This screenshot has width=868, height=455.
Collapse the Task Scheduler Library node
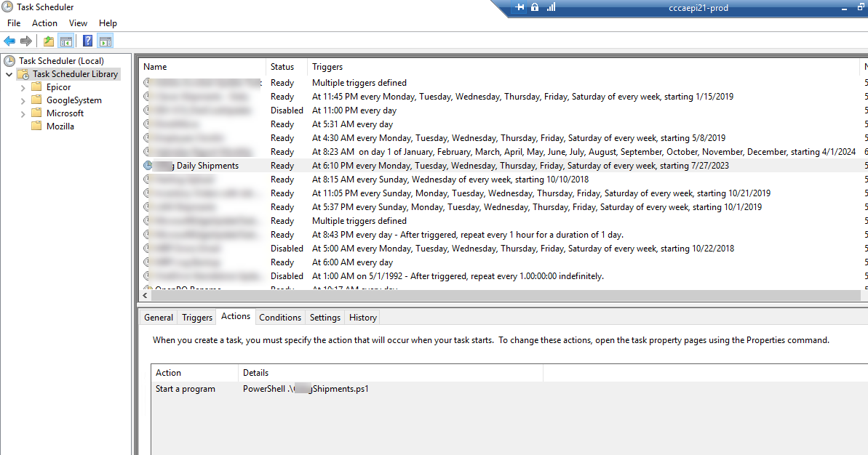click(x=9, y=74)
